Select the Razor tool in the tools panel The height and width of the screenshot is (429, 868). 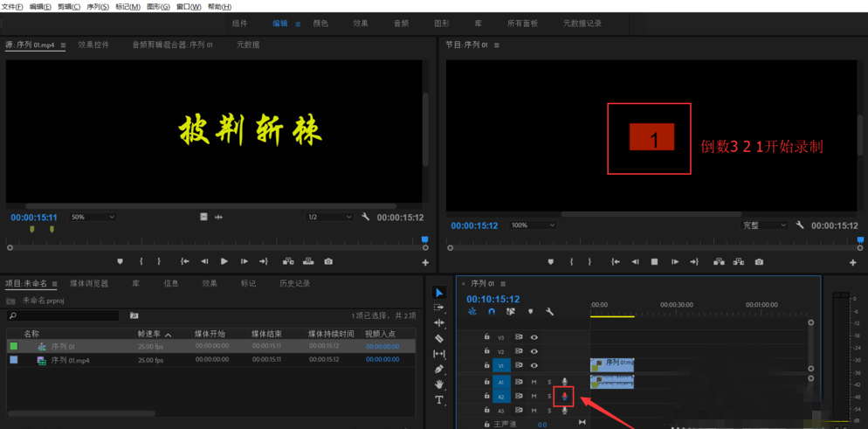point(439,338)
